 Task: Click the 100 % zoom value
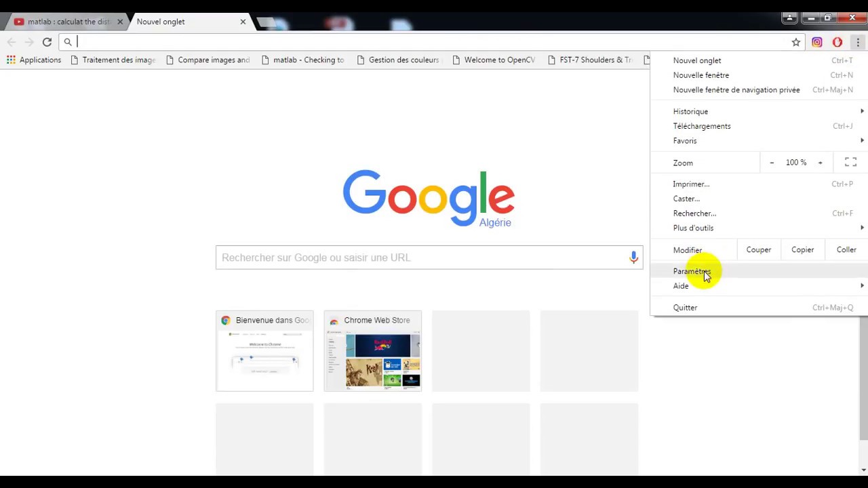point(796,163)
